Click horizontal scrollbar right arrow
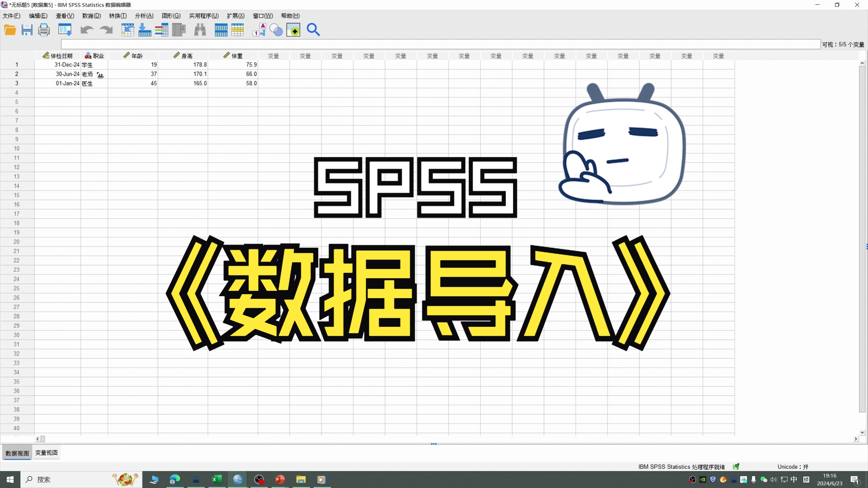 tap(856, 439)
